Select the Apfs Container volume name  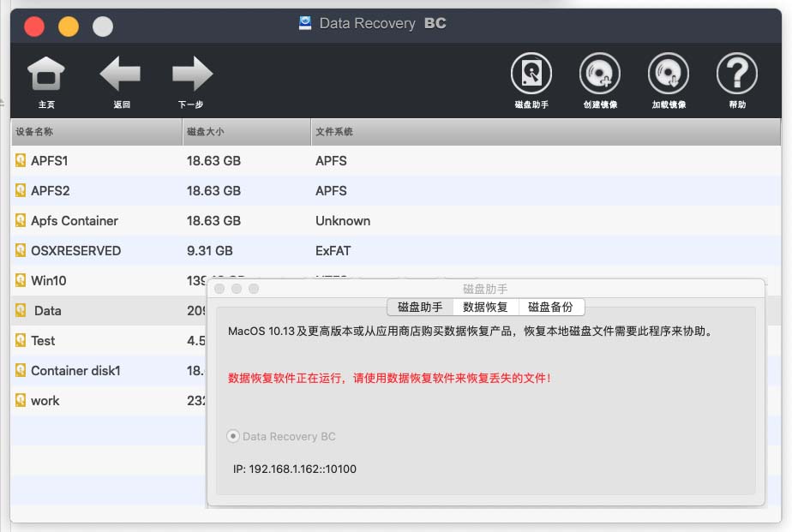[x=75, y=220]
